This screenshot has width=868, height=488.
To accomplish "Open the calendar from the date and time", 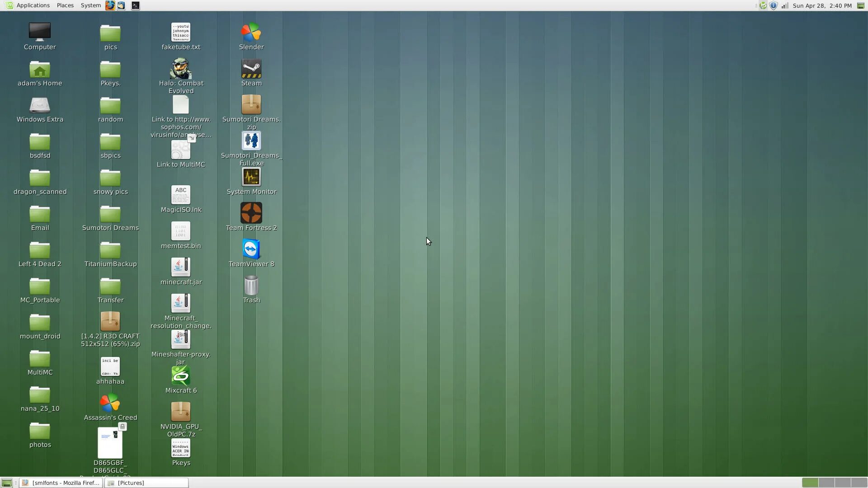I will (822, 5).
